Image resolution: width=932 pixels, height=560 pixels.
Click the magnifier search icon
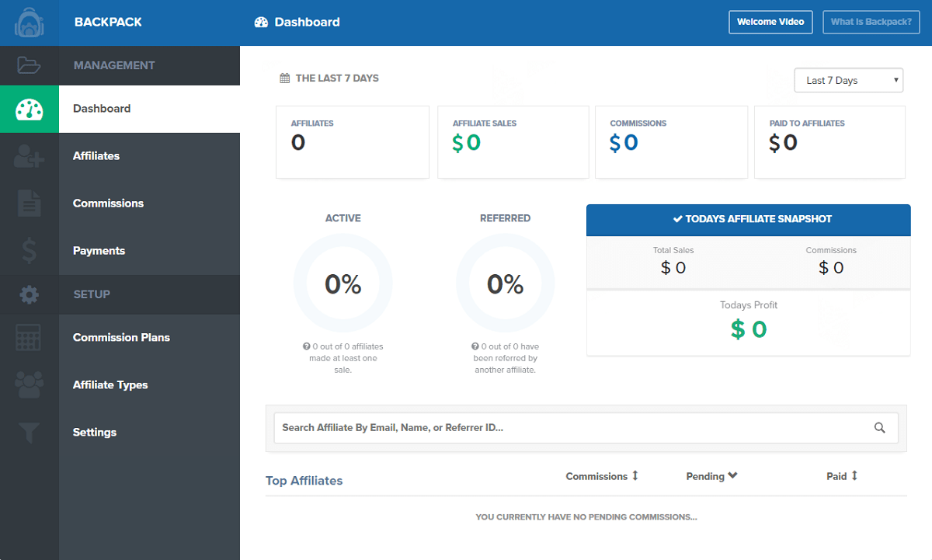click(x=879, y=428)
